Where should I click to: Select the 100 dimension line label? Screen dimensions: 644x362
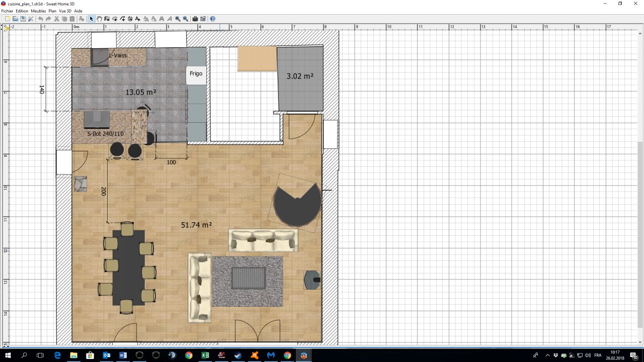point(171,162)
